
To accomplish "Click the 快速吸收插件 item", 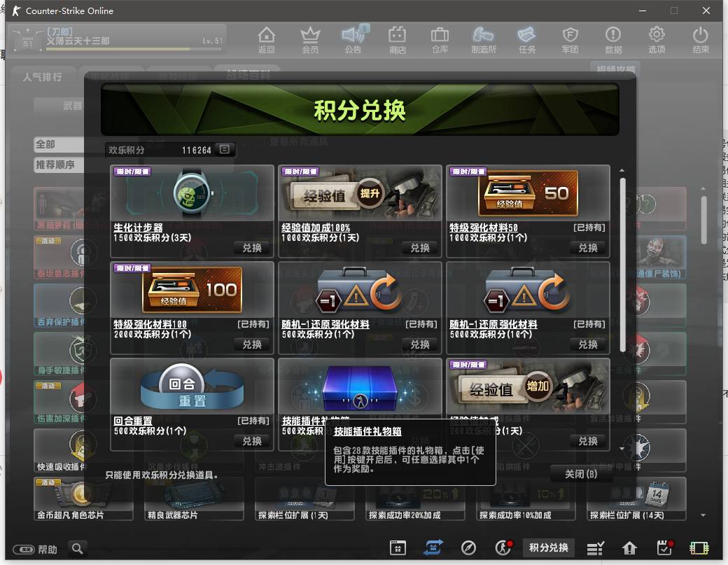I will (59, 450).
